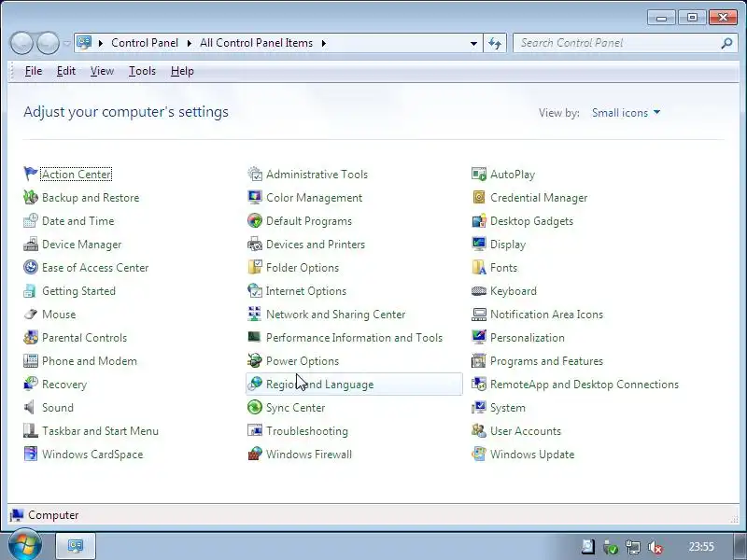
Task: Click Network and Sharing Center icon
Action: point(255,314)
